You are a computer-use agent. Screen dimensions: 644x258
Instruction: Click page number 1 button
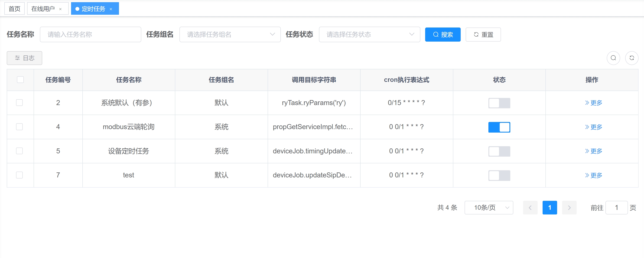[550, 208]
